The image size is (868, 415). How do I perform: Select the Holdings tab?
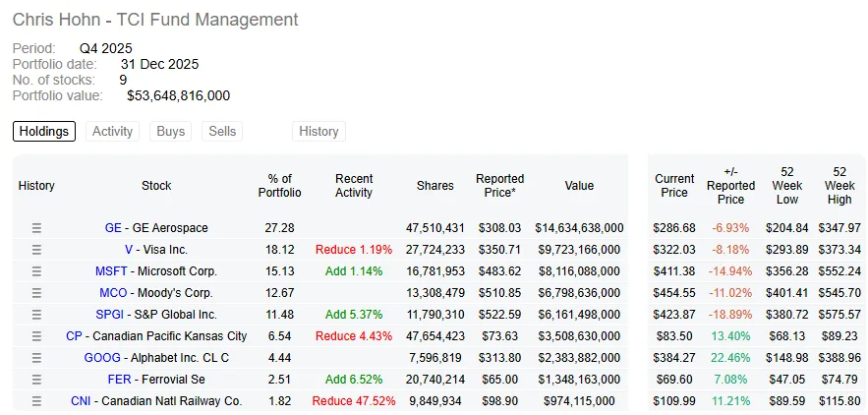coord(44,132)
